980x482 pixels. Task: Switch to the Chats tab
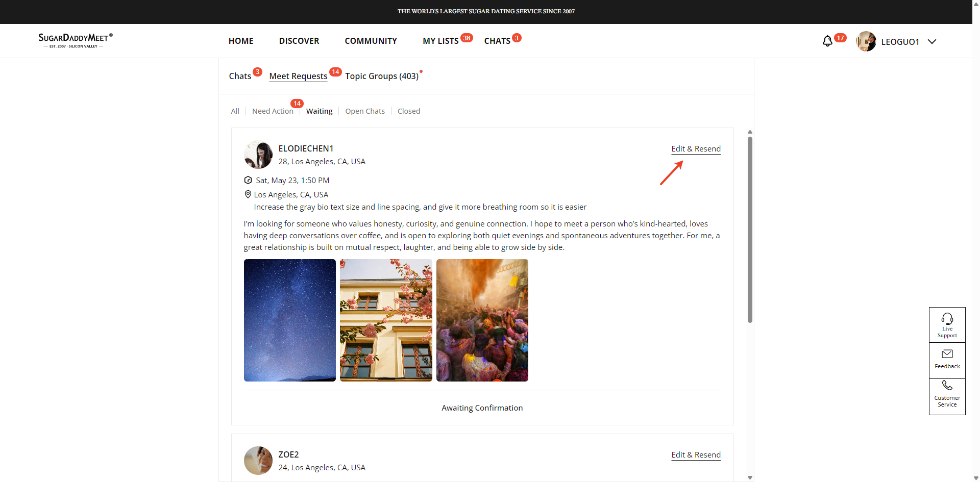coord(240,76)
